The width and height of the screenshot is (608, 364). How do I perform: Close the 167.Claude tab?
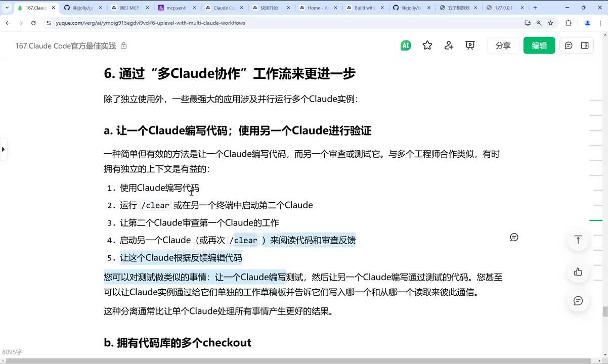coord(53,8)
